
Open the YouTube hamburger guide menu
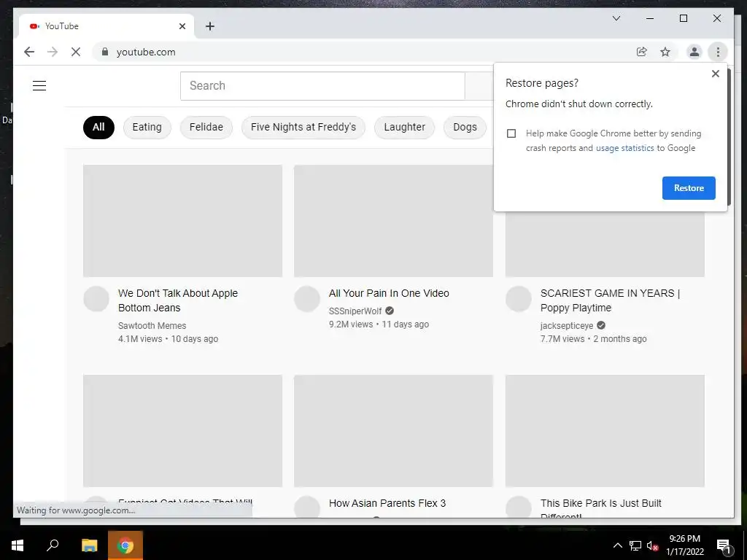pyautogui.click(x=39, y=86)
